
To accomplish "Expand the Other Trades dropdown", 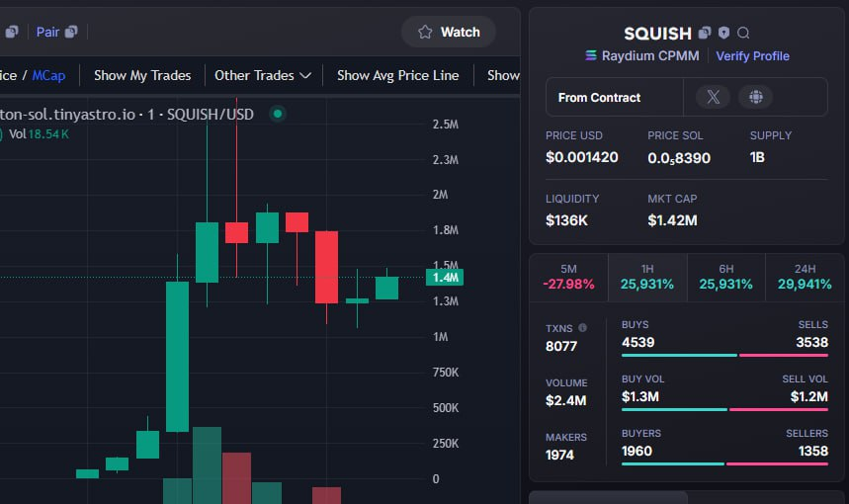I will [x=263, y=75].
